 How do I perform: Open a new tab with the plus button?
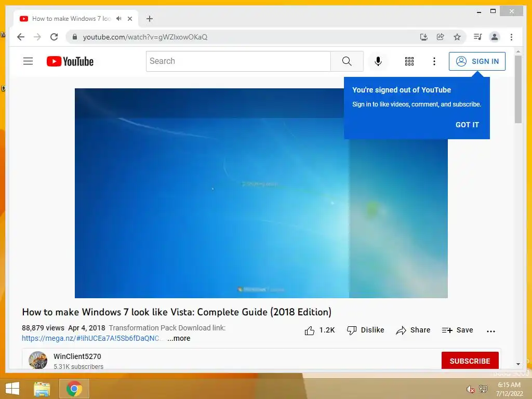150,19
